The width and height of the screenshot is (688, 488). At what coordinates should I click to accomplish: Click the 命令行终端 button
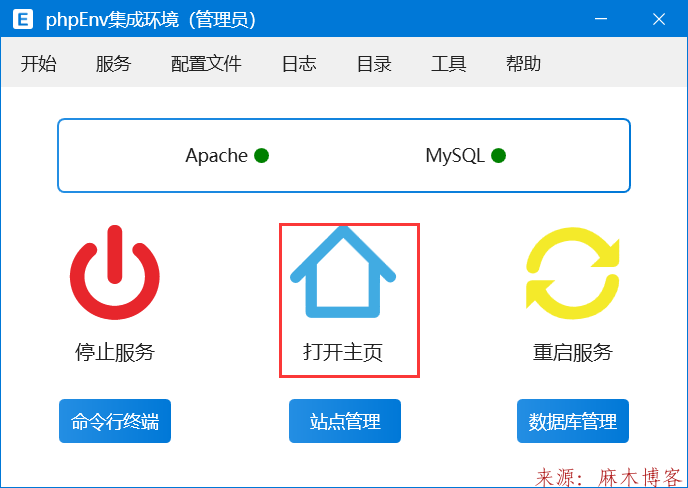click(x=115, y=421)
